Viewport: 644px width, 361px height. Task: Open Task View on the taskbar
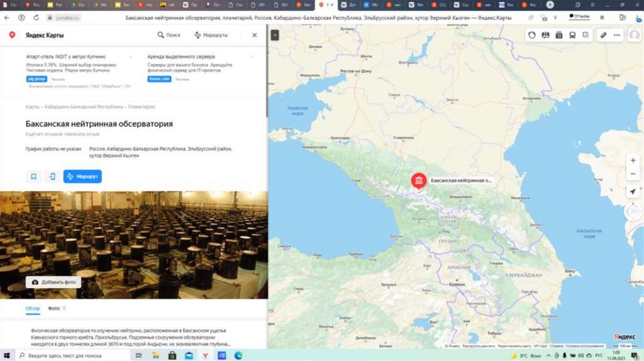(x=139, y=356)
